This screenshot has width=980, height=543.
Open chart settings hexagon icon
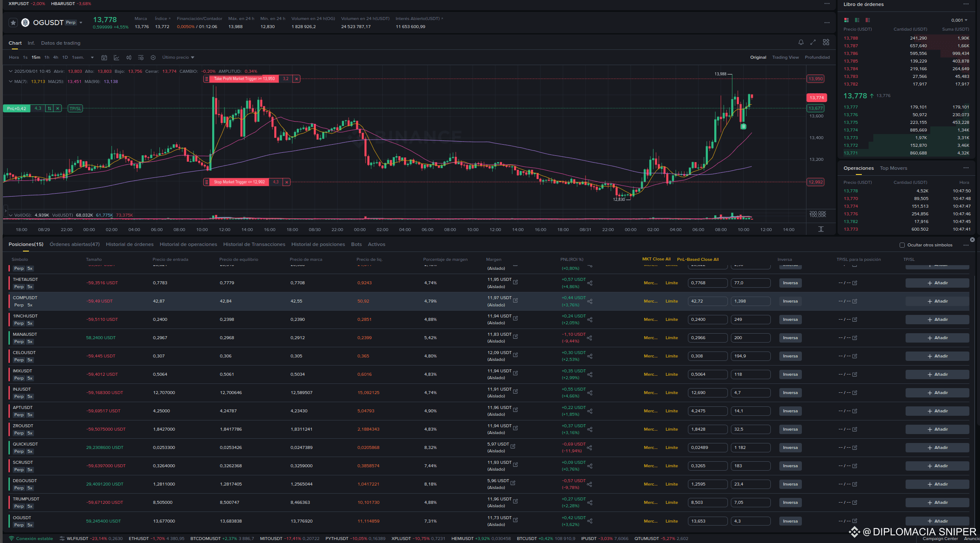153,57
